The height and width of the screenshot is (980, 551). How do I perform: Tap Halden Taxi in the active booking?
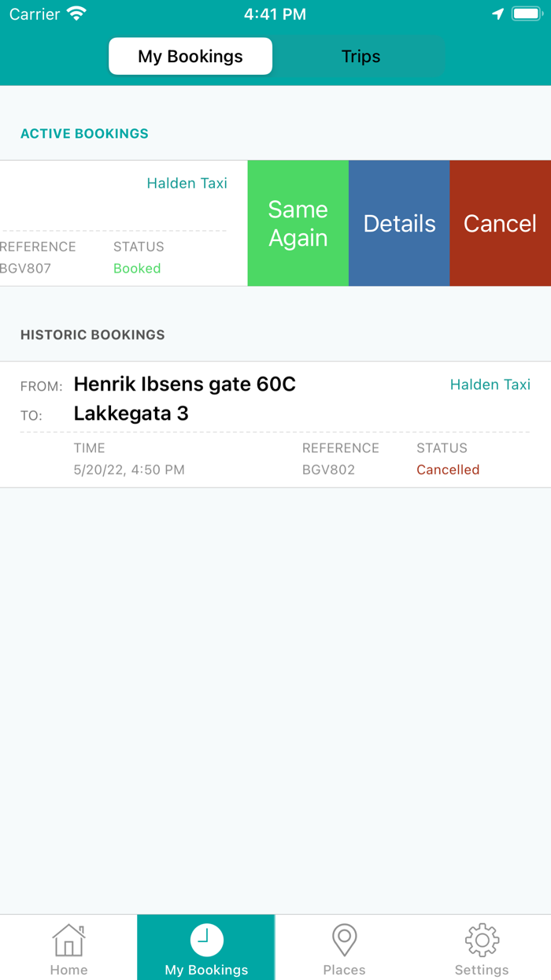coord(187,184)
